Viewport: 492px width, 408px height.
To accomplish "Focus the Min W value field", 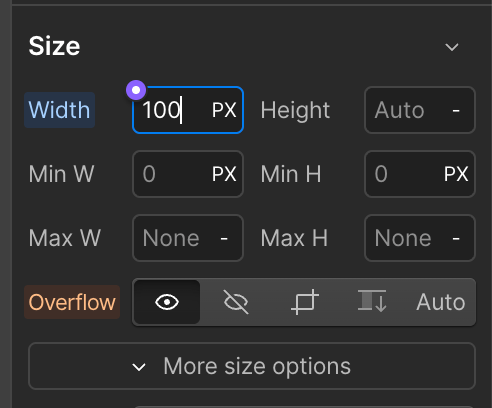I will 188,174.
